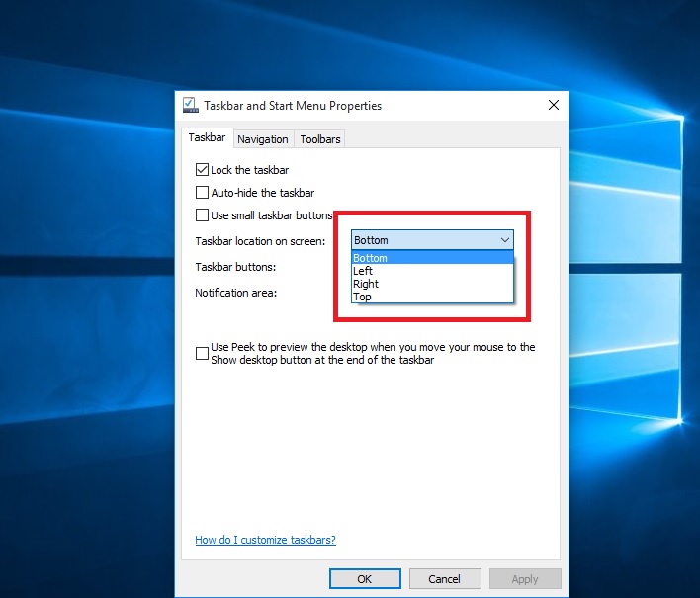Click the Apply button

[x=524, y=579]
